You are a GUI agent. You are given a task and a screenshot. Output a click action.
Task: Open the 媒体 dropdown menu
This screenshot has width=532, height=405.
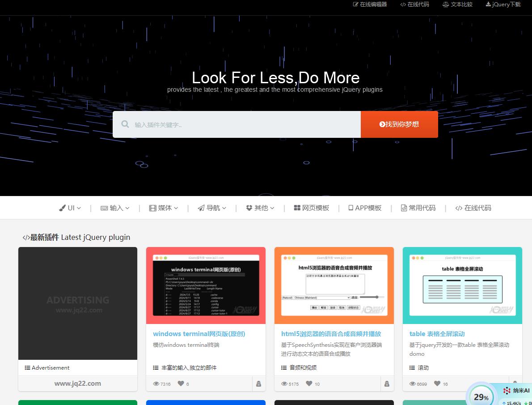pyautogui.click(x=164, y=208)
